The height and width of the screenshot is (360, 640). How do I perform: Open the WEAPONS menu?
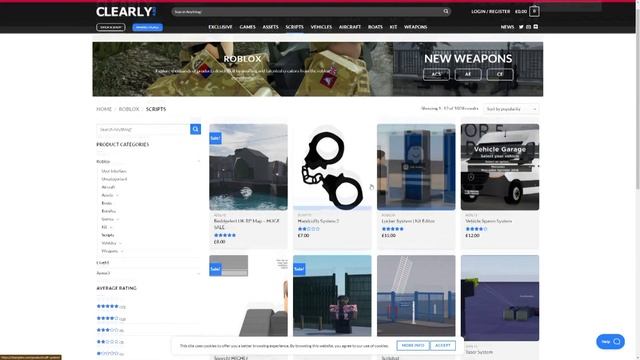point(416,27)
